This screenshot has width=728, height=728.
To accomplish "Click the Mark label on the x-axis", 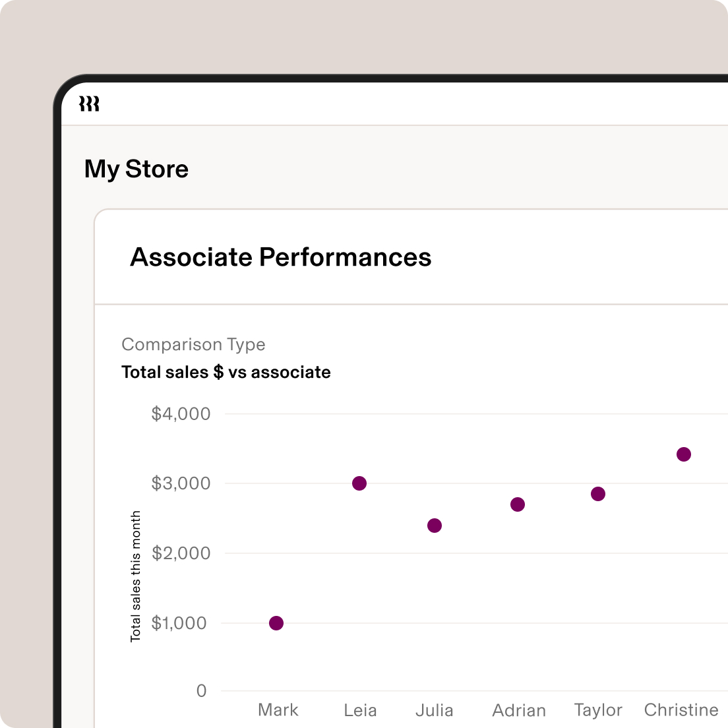I will point(278,710).
